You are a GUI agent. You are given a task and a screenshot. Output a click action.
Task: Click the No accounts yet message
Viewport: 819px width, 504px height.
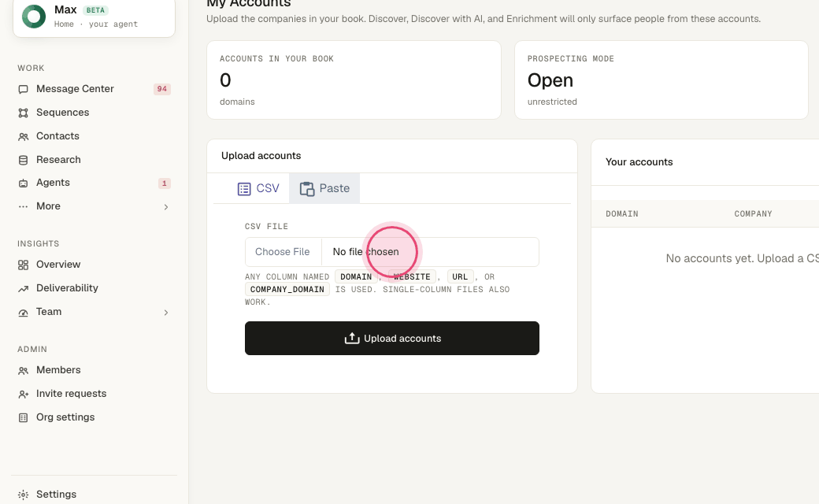coord(742,258)
